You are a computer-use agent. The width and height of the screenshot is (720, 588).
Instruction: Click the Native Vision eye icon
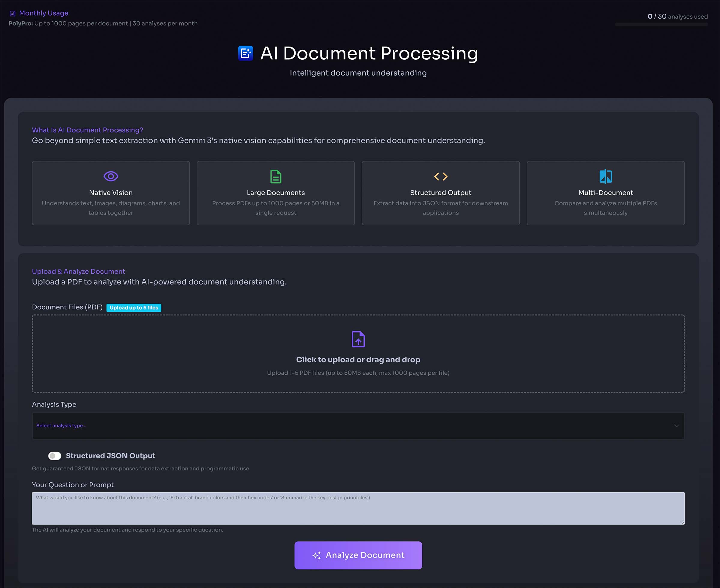coord(111,176)
